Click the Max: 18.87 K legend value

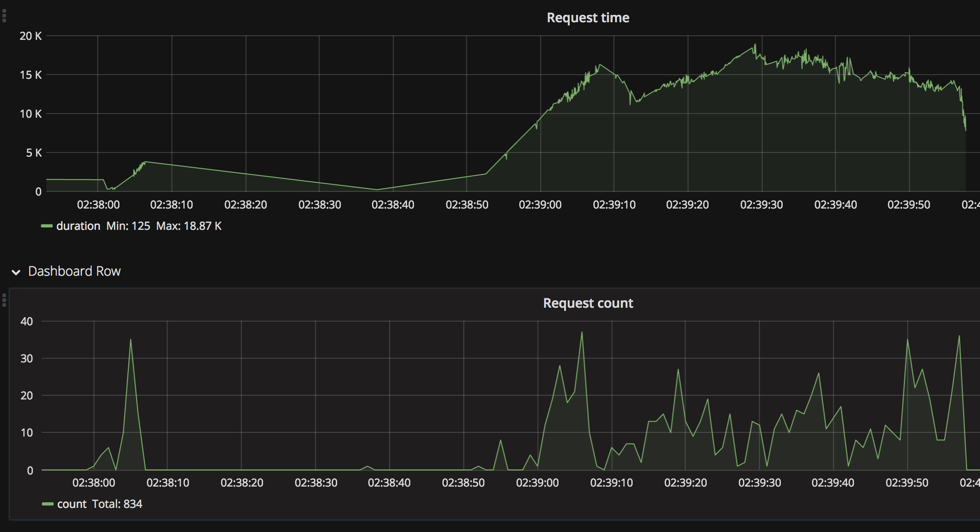(x=189, y=226)
